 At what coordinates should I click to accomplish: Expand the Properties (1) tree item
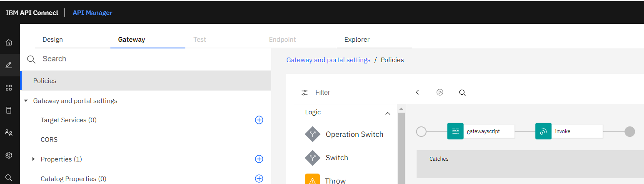(x=33, y=159)
